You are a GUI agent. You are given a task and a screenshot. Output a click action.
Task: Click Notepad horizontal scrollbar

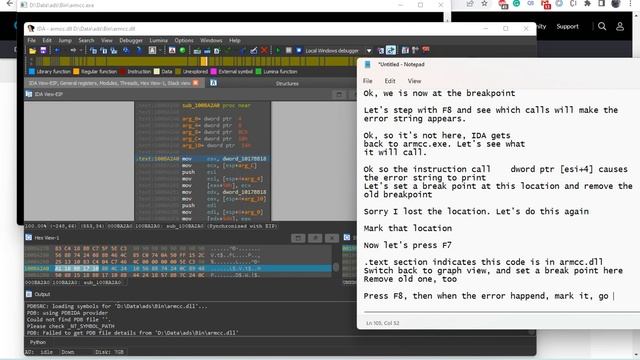[501, 312]
